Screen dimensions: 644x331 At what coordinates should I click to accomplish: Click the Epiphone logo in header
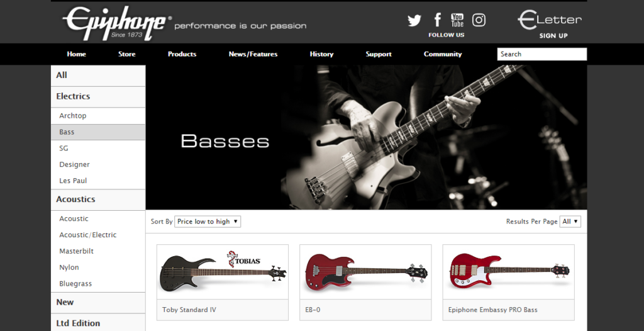coord(117,23)
